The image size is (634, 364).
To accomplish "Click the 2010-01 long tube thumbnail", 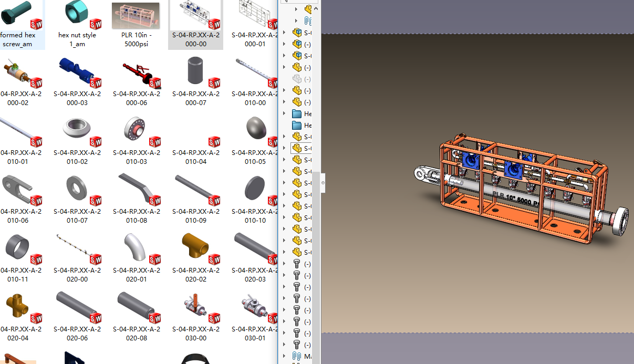I will pos(19,132).
